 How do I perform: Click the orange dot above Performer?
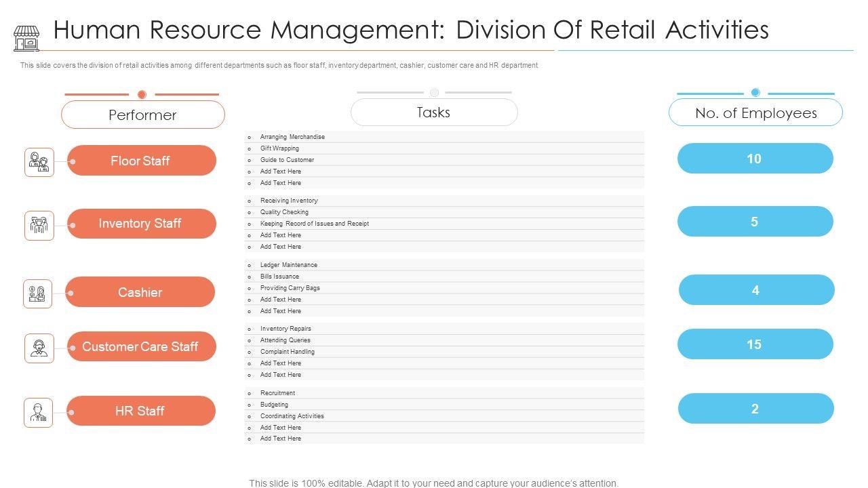point(142,94)
